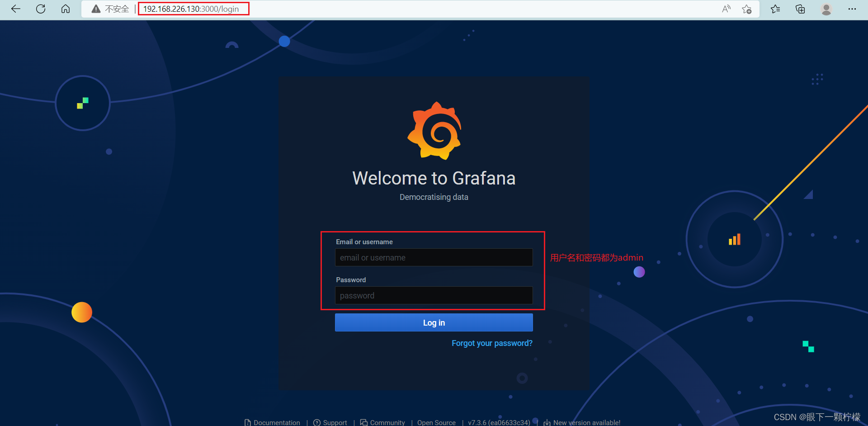Click the new version download icon

[x=547, y=423]
